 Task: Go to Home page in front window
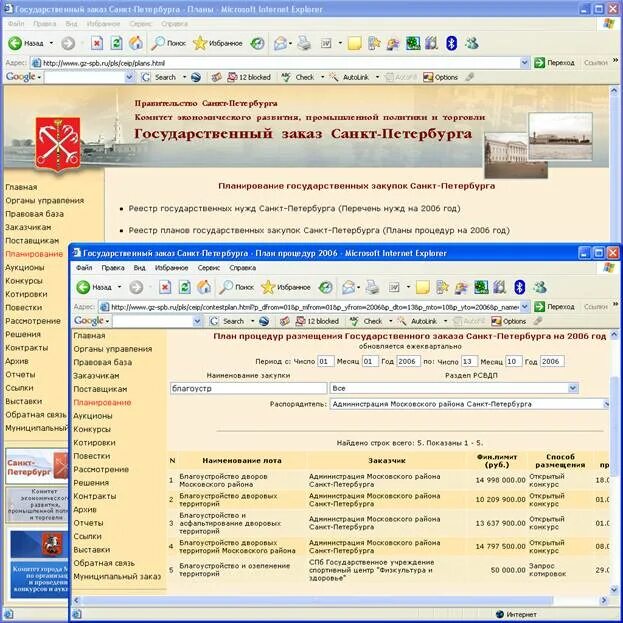click(x=204, y=287)
